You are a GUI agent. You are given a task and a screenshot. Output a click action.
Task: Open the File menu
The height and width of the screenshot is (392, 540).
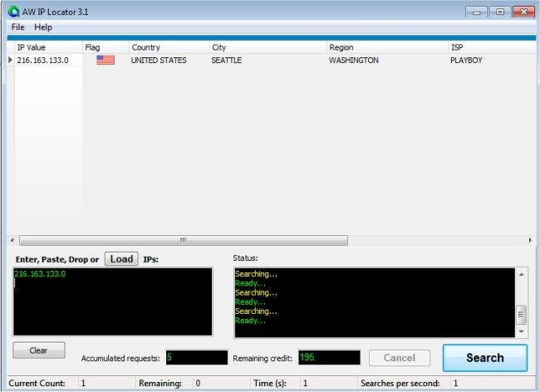(x=17, y=27)
